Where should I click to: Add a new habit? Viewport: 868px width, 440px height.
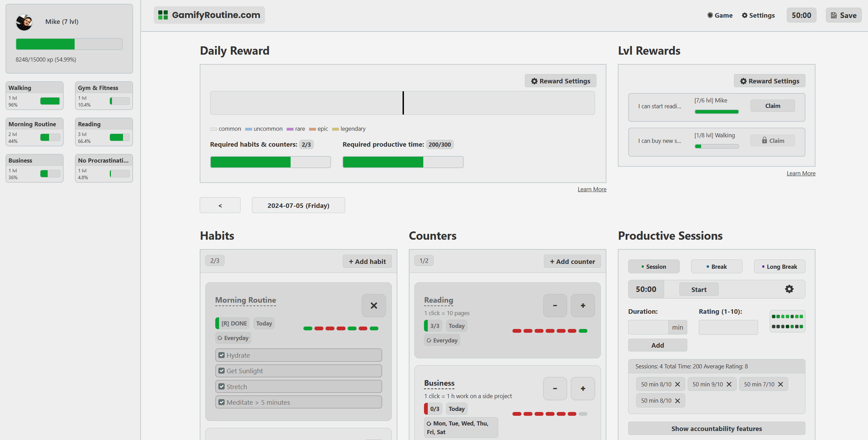[367, 262]
